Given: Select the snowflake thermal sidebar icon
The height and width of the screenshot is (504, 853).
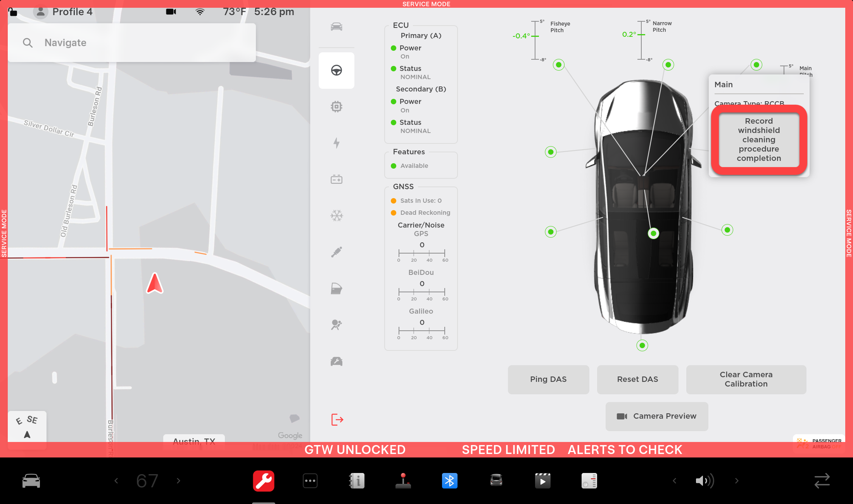Looking at the screenshot, I should 336,216.
